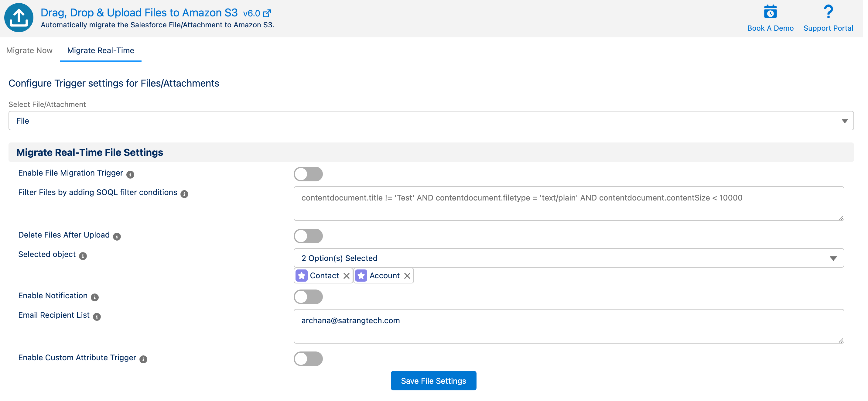This screenshot has width=868, height=401.
Task: Click the Book A Demo calendar icon
Action: click(x=770, y=12)
